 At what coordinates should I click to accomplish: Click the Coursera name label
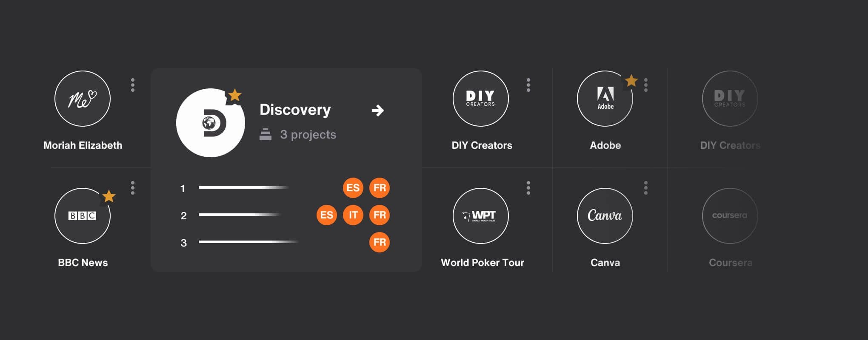(x=731, y=263)
